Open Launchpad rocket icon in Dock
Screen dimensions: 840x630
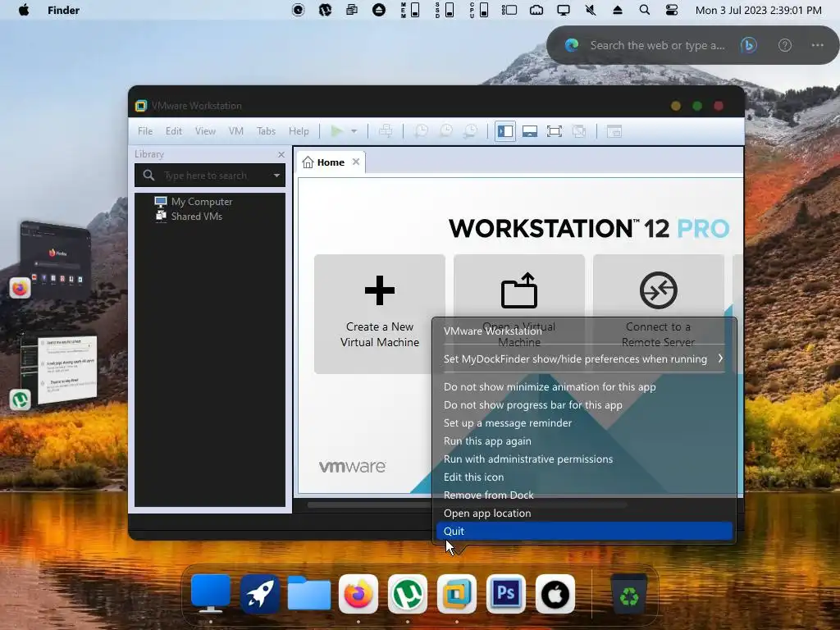(x=260, y=594)
